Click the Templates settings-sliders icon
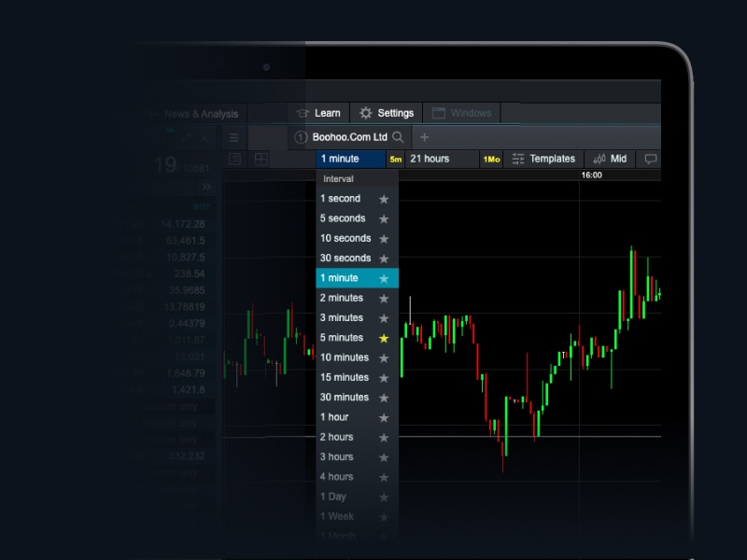 click(x=519, y=159)
